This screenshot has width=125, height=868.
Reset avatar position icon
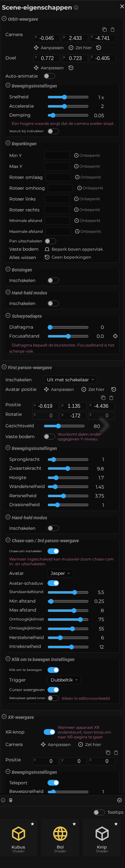[114, 389]
